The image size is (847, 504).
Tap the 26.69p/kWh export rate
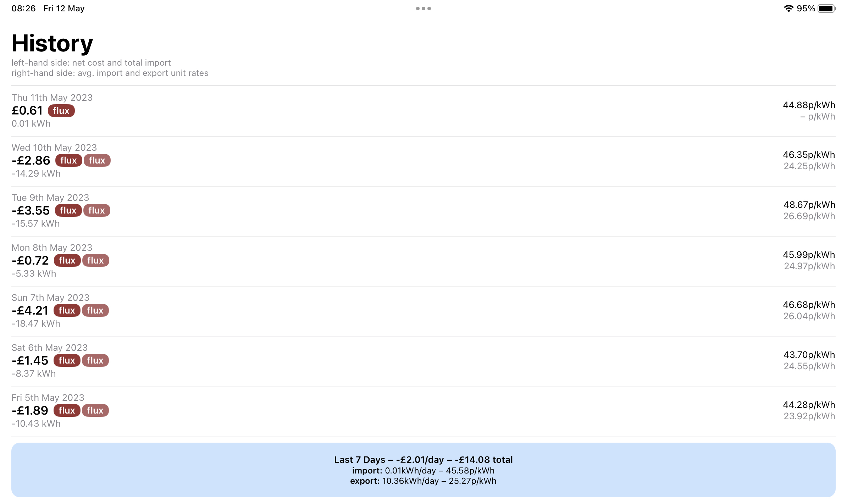(x=809, y=216)
